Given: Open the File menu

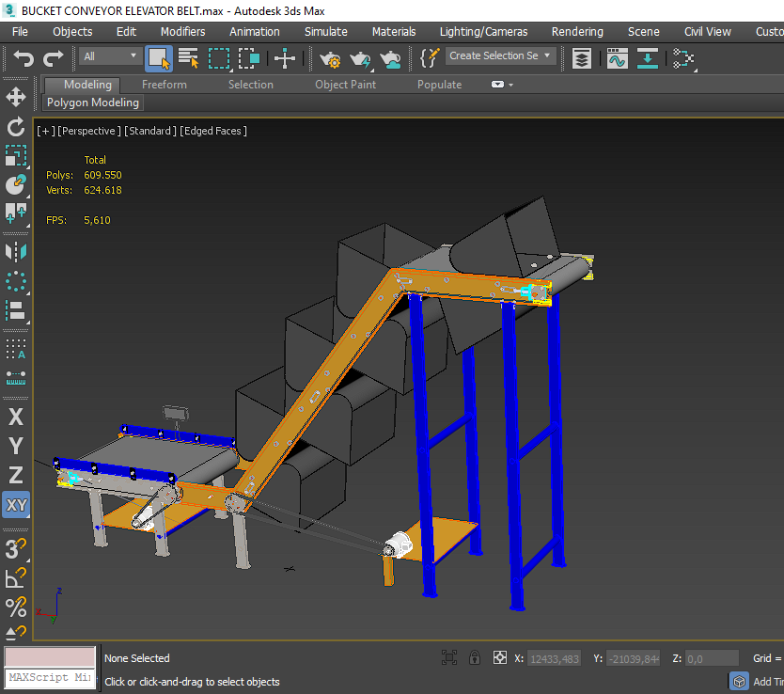Looking at the screenshot, I should point(20,31).
